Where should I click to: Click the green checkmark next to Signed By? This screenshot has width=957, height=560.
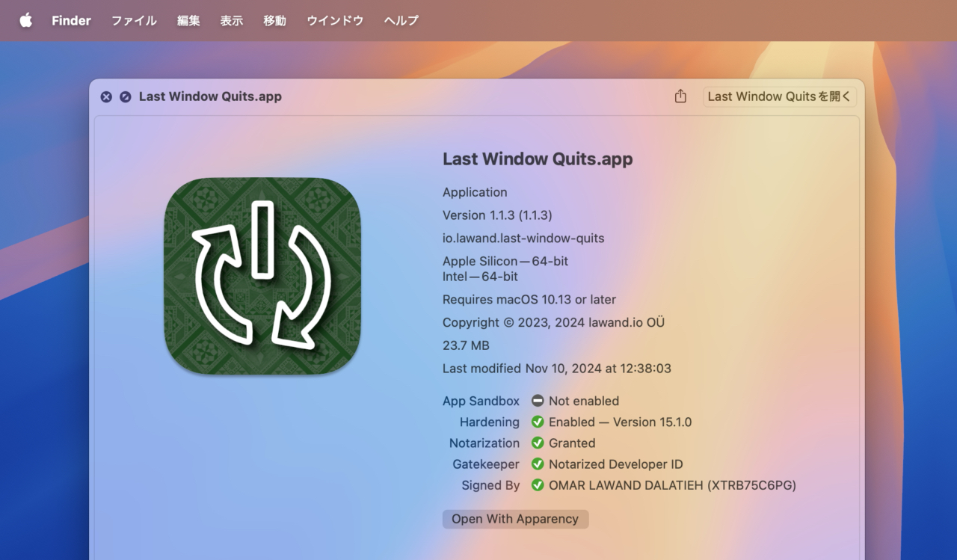pos(538,484)
